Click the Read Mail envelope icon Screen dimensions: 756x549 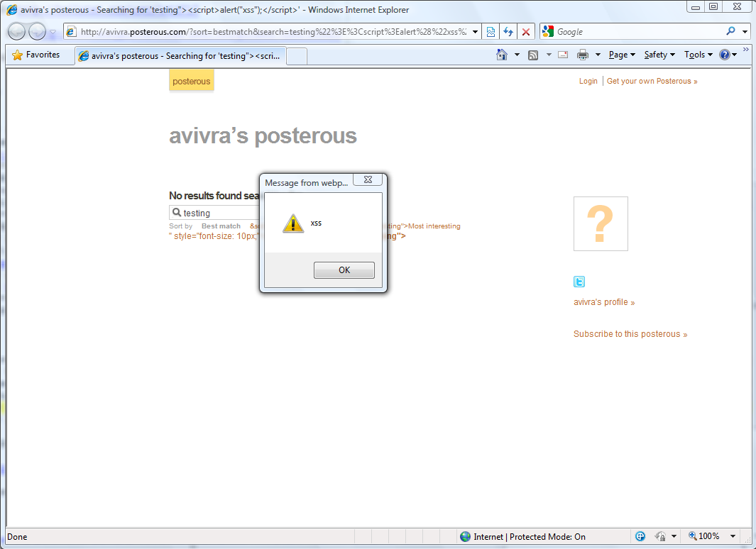(x=563, y=55)
